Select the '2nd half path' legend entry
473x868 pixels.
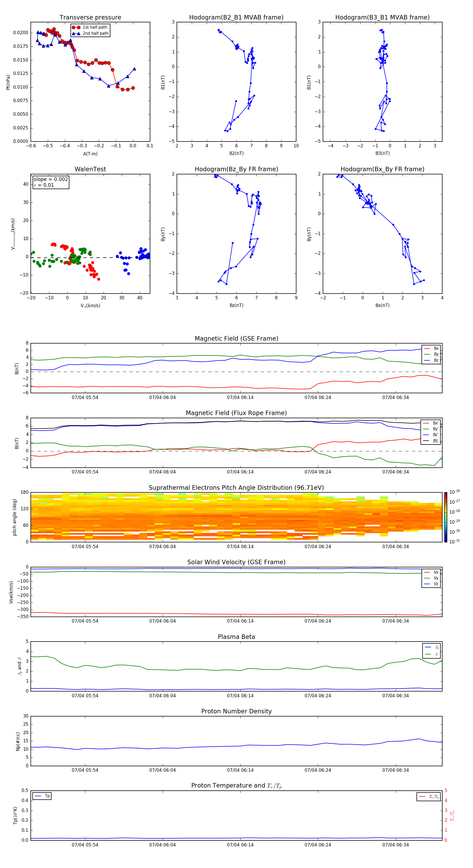click(90, 33)
